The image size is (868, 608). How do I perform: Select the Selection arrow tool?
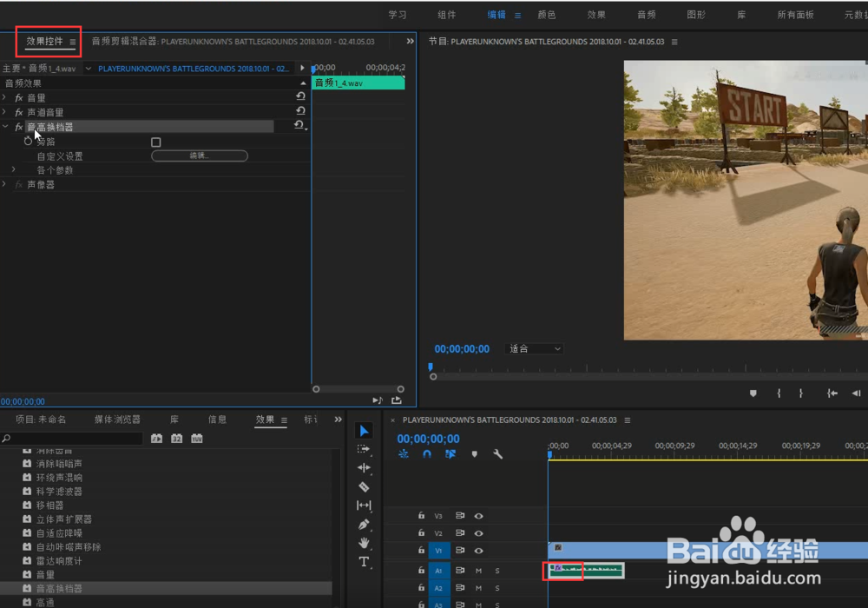pyautogui.click(x=364, y=431)
